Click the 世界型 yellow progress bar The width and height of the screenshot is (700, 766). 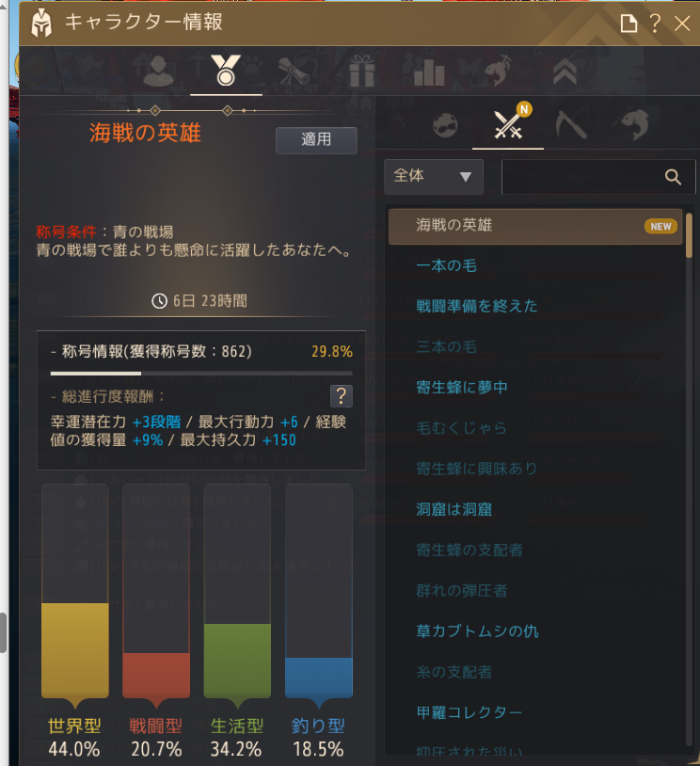click(75, 649)
